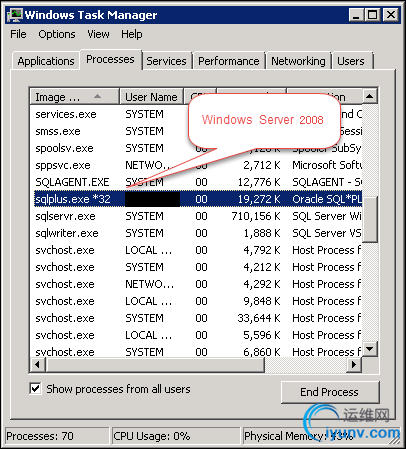The image size is (406, 449).
Task: Open the View menu
Action: pyautogui.click(x=98, y=34)
